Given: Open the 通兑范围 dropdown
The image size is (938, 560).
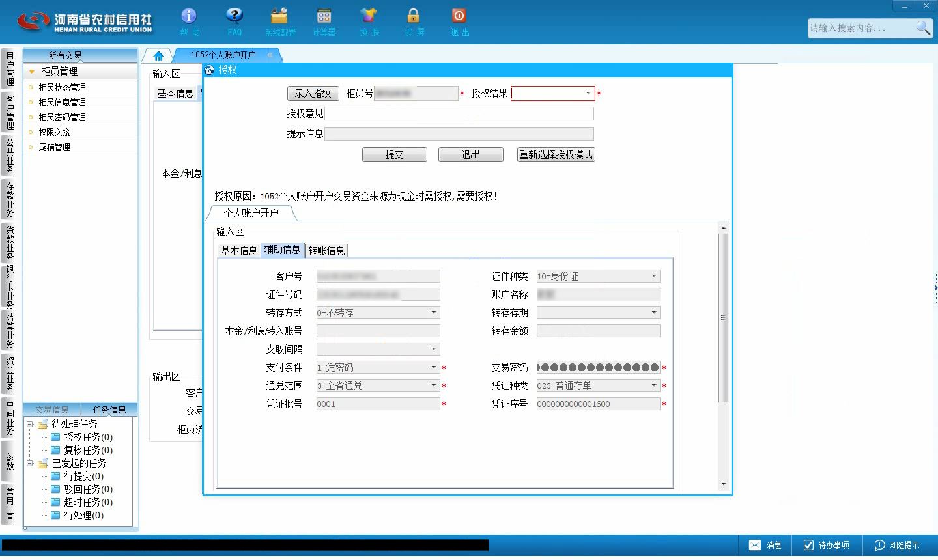Looking at the screenshot, I should 434,385.
